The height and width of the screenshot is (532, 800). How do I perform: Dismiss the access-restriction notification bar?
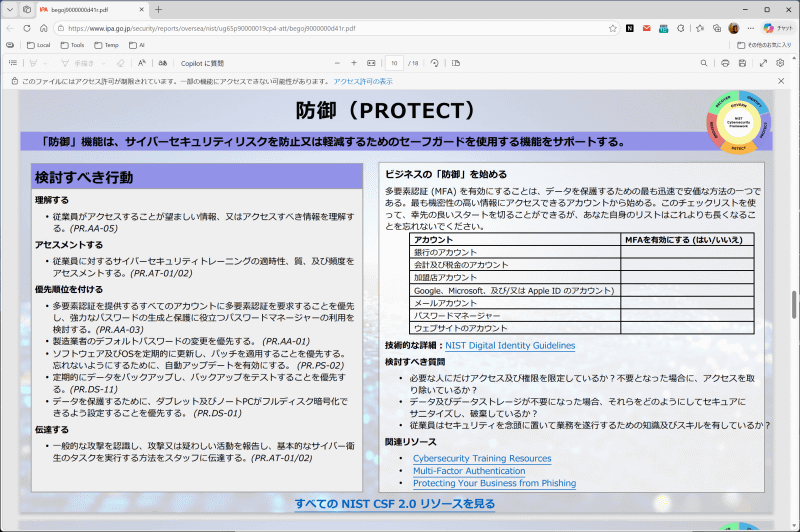pyautogui.click(x=781, y=81)
